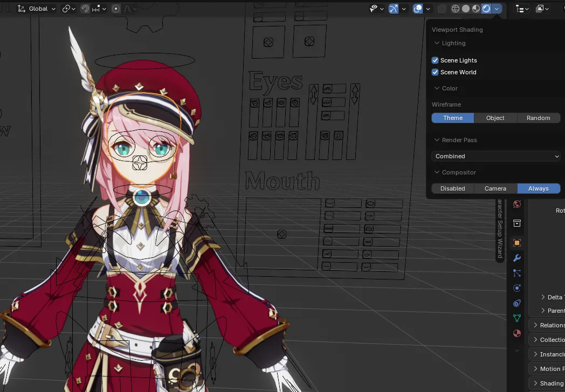Image resolution: width=565 pixels, height=392 pixels.
Task: Select Object wireframe color option
Action: pos(495,118)
